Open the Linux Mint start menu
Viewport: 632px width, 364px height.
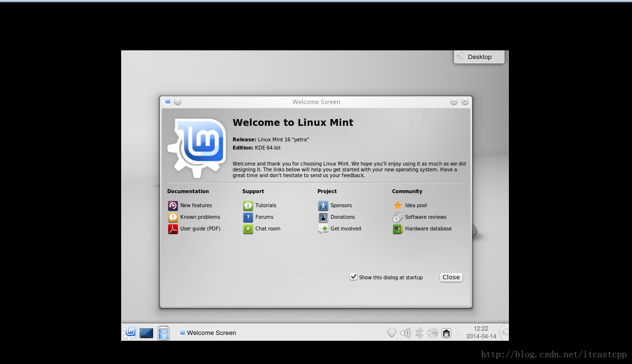tap(129, 332)
